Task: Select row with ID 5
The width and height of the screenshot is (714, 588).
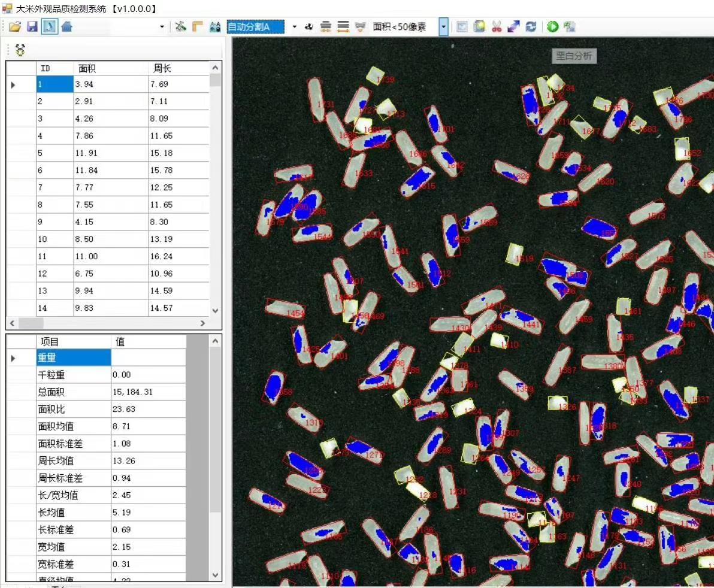Action: point(55,153)
